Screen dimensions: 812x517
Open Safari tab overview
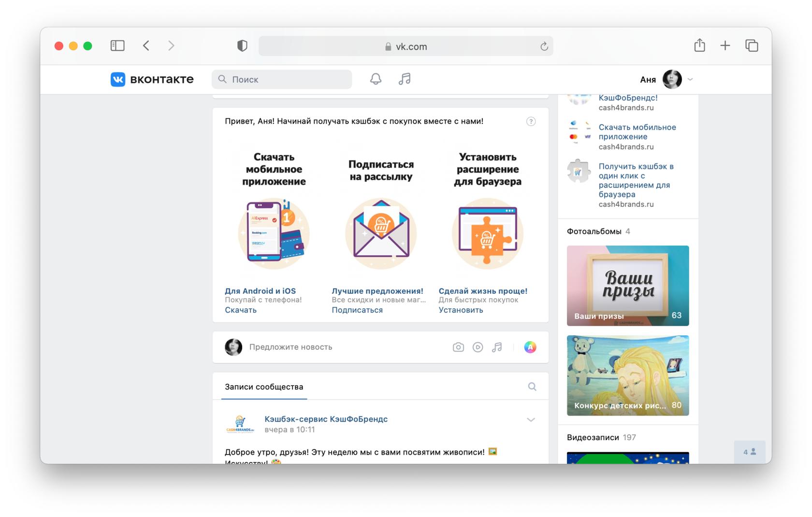752,46
